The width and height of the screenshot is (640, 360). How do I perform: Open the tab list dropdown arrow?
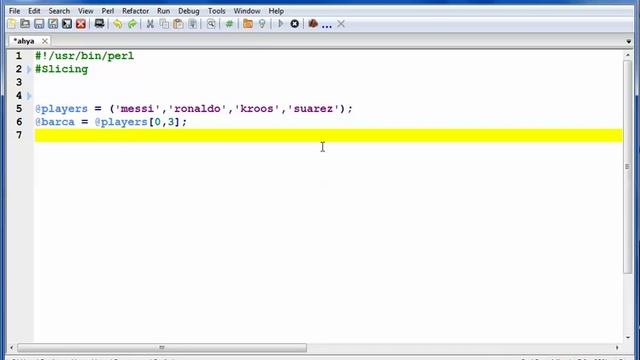[x=629, y=42]
